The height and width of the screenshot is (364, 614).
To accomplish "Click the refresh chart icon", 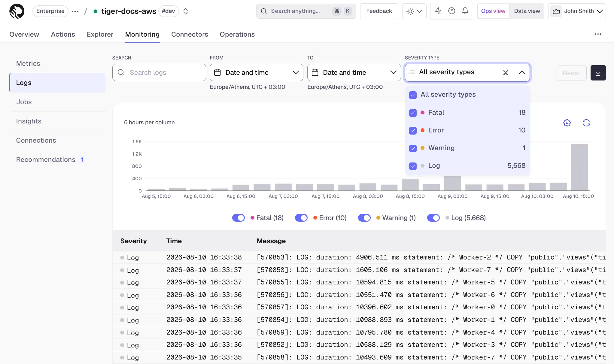I will coord(586,123).
